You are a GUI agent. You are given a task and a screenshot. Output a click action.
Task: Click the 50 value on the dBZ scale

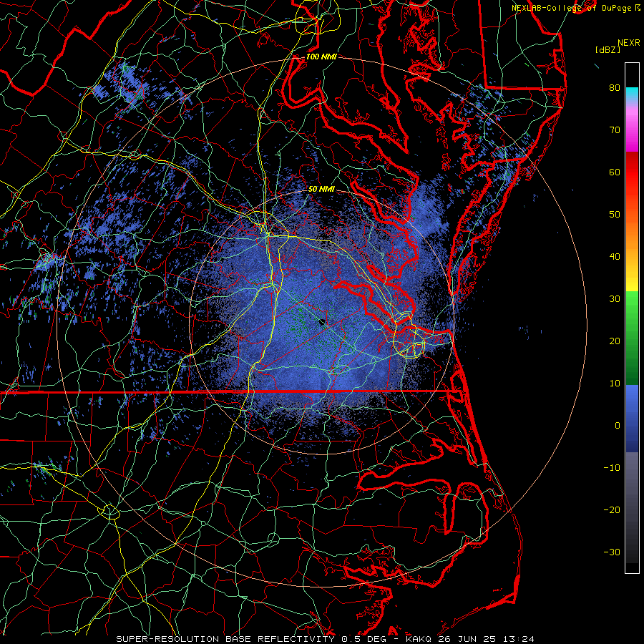click(x=615, y=215)
